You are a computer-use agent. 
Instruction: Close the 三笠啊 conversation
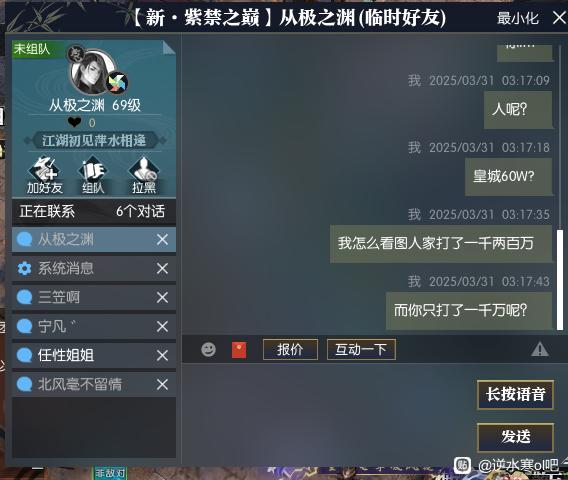[162, 297]
